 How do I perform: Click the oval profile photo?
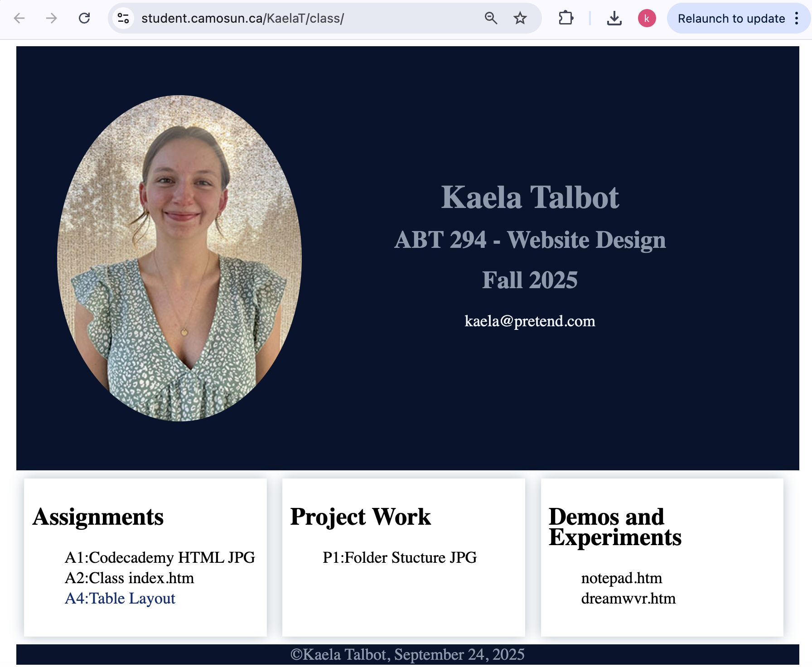click(179, 258)
